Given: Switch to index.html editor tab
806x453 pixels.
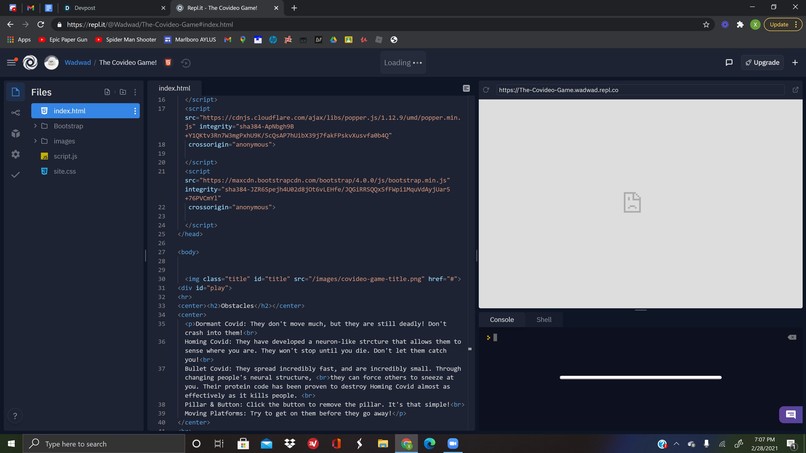Looking at the screenshot, I should pos(174,88).
